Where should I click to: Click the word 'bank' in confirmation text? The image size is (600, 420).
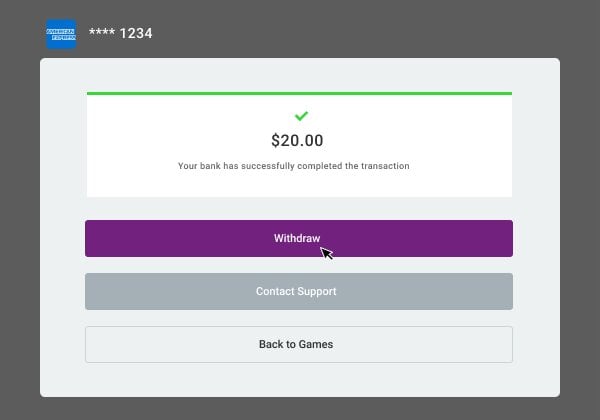point(210,166)
